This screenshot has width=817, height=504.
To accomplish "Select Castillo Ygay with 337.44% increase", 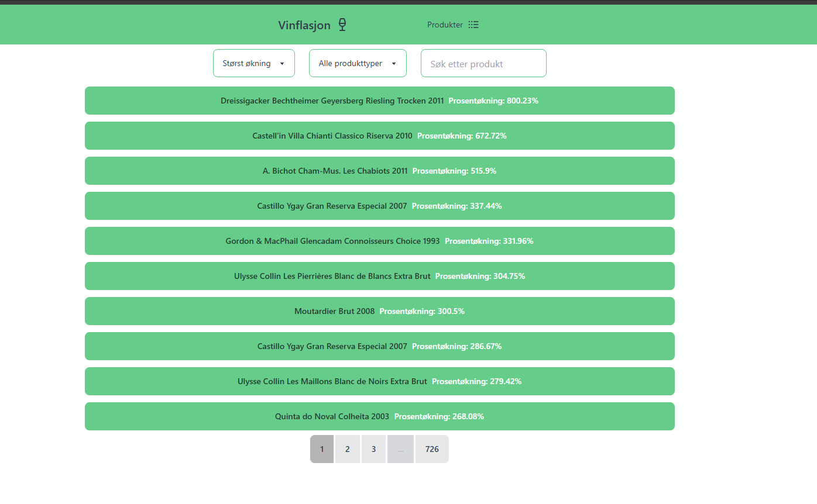I will pos(379,206).
